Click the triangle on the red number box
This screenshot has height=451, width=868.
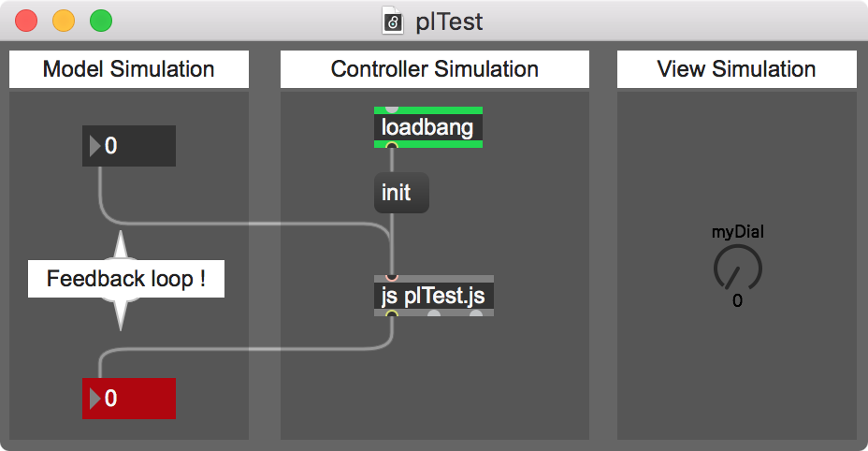pos(94,399)
